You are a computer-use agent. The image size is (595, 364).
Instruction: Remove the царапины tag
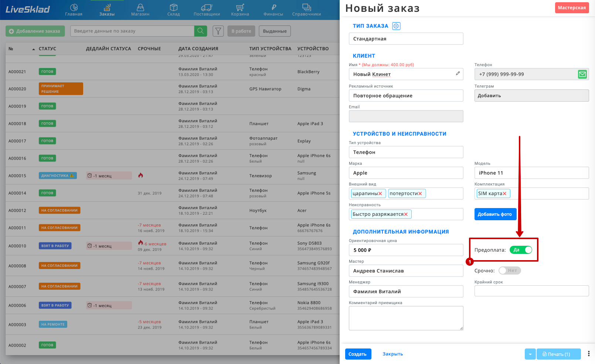[x=380, y=194]
